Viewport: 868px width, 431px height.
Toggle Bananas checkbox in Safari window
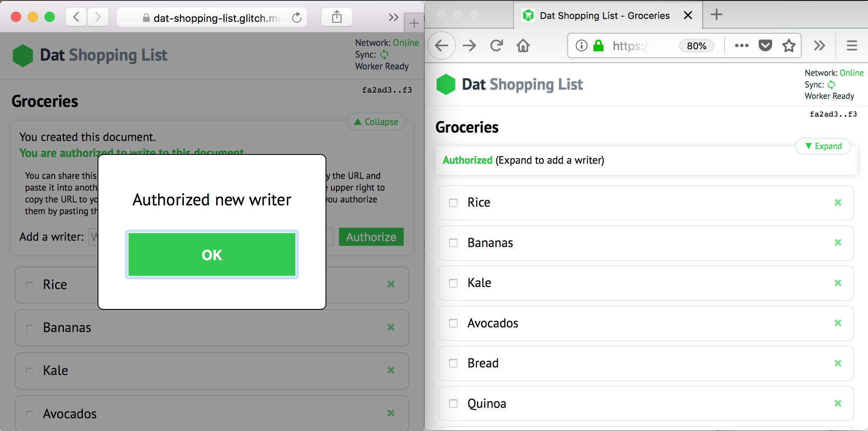pos(29,328)
